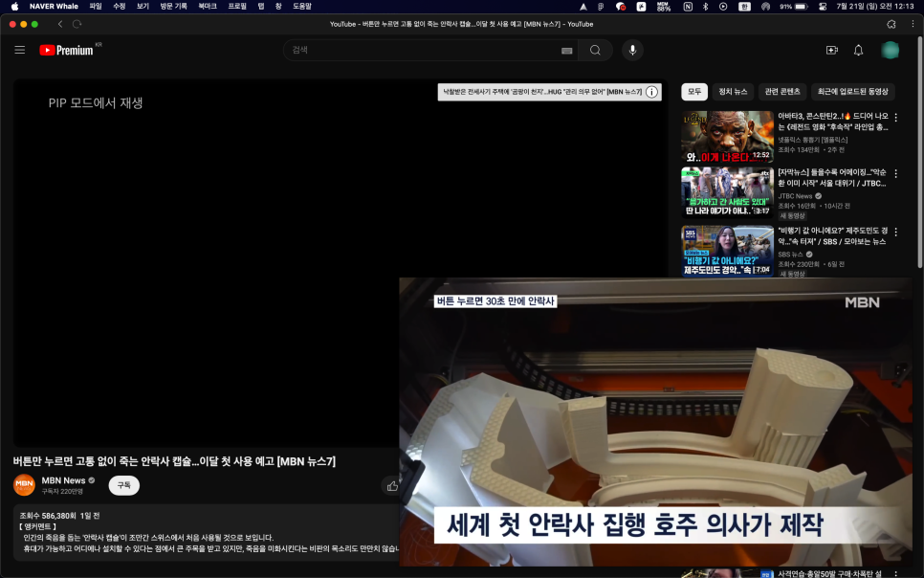Open the 도움말 menu
The image size is (924, 578).
(301, 7)
